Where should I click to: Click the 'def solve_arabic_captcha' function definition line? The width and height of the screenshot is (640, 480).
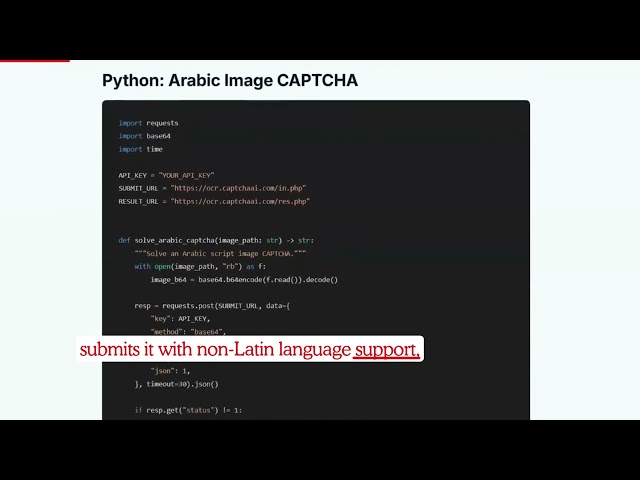coord(216,240)
